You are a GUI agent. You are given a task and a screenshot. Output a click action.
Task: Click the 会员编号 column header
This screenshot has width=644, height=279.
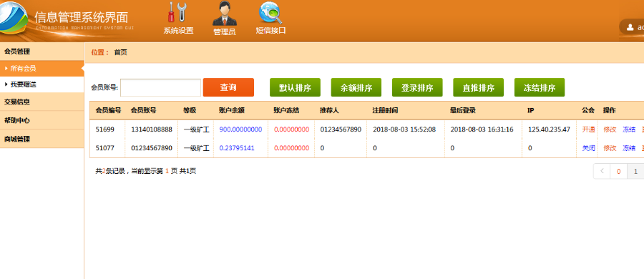pyautogui.click(x=108, y=111)
